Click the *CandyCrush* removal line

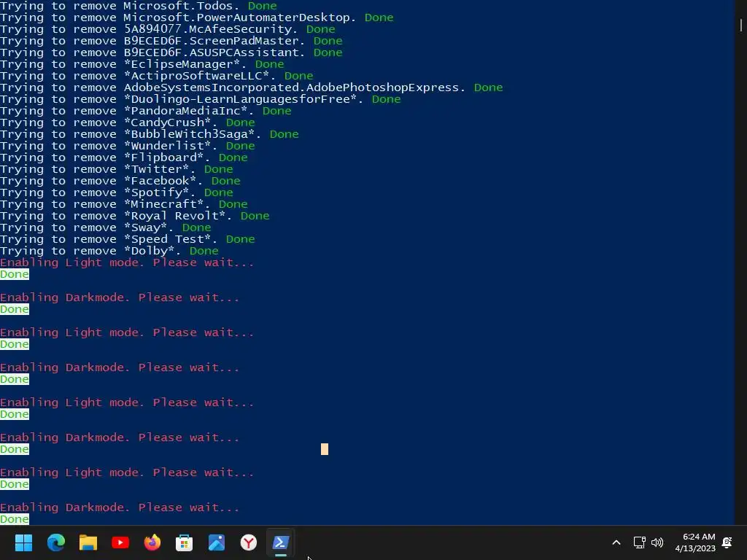point(128,122)
